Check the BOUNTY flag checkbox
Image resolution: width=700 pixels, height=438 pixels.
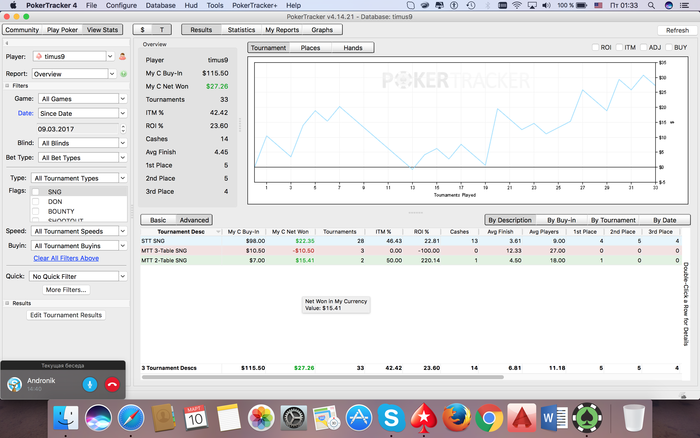[x=36, y=211]
